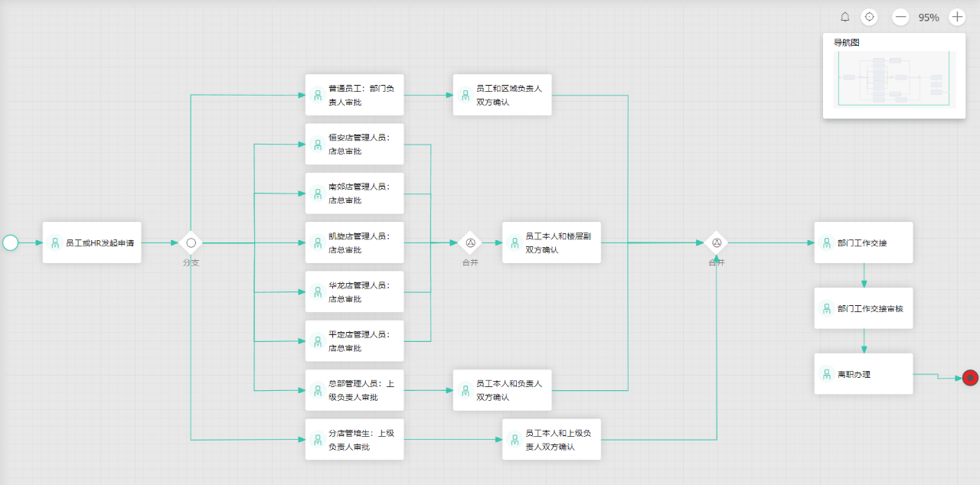Zoom out with the minus button
Screen dimensions: 980x485
(900, 17)
